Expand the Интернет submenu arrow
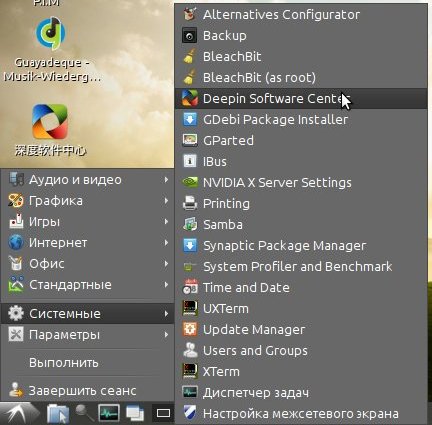The height and width of the screenshot is (425, 432). [166, 243]
